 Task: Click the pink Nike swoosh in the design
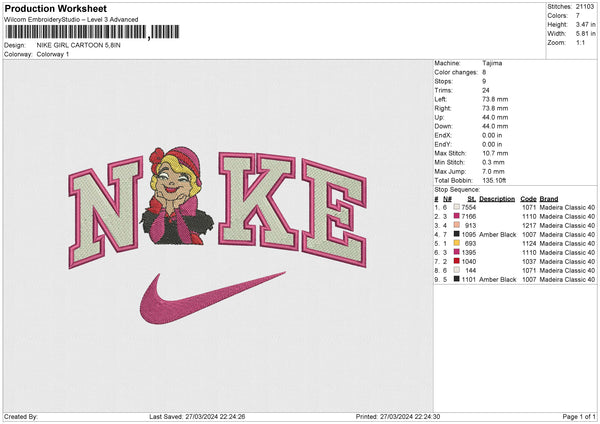[x=212, y=298]
